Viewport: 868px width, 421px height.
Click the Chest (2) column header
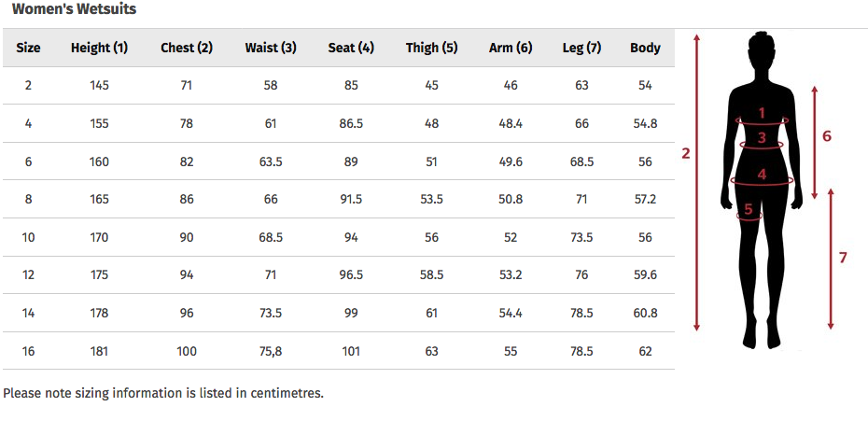pyautogui.click(x=187, y=48)
